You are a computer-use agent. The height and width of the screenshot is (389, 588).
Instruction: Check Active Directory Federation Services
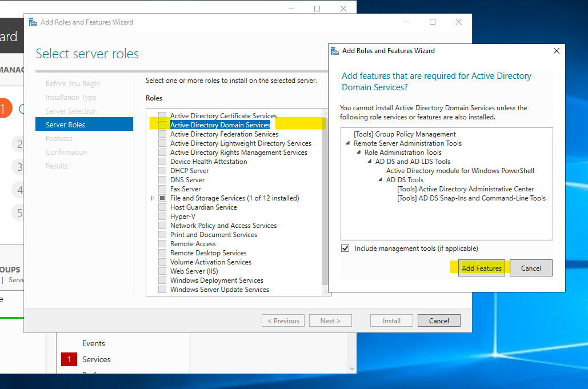coord(162,134)
